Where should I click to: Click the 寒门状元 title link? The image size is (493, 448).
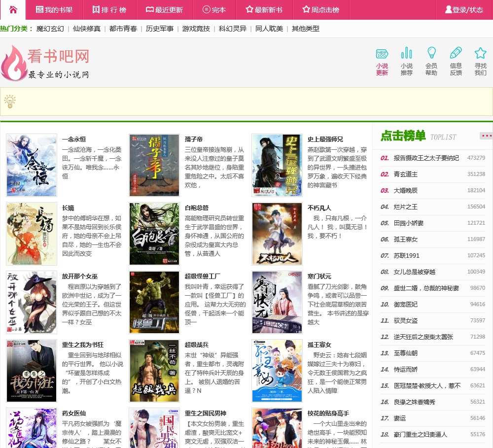pyautogui.click(x=319, y=276)
